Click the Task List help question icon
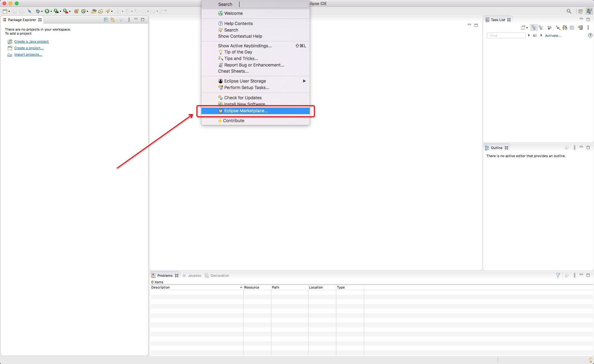Image resolution: width=594 pixels, height=364 pixels. [x=590, y=36]
